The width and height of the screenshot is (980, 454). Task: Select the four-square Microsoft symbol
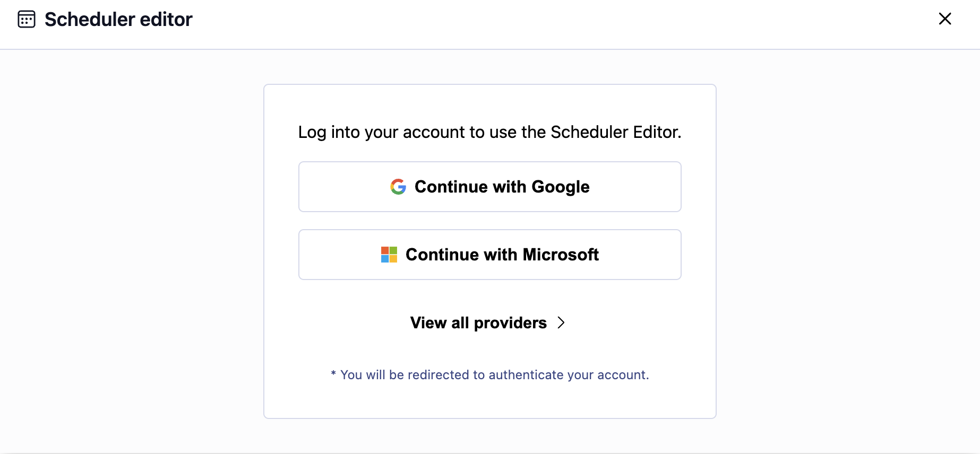pyautogui.click(x=388, y=255)
